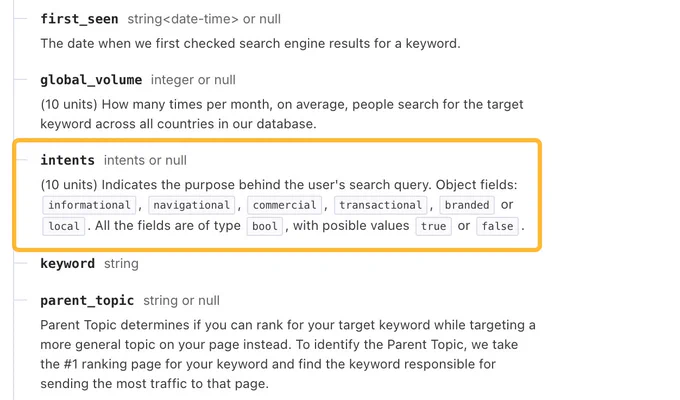The height and width of the screenshot is (400, 680).
Task: Click the false value tag
Action: (497, 226)
